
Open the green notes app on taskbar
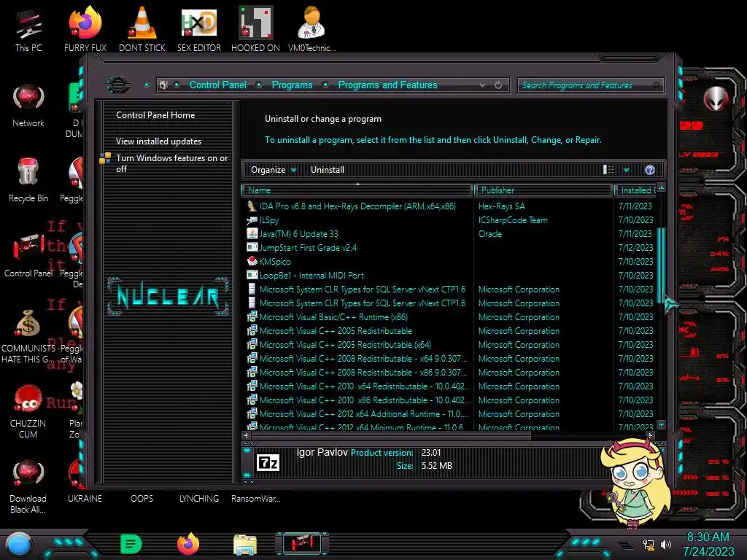131,544
